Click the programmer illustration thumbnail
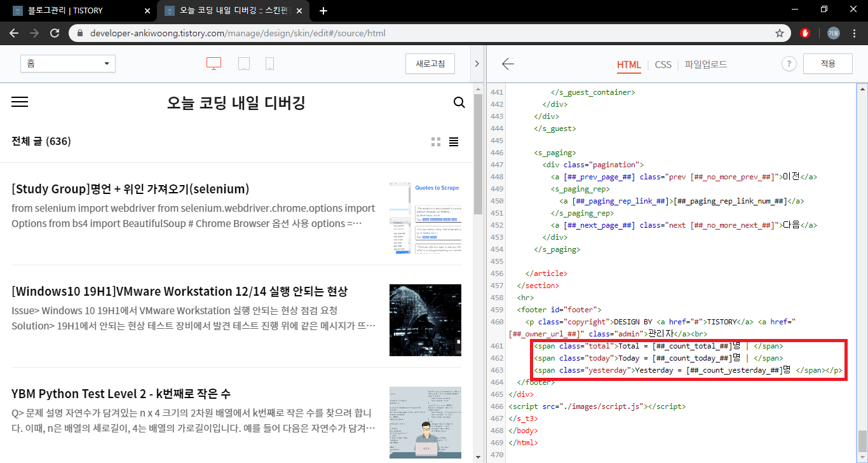The width and height of the screenshot is (868, 463). coord(425,422)
